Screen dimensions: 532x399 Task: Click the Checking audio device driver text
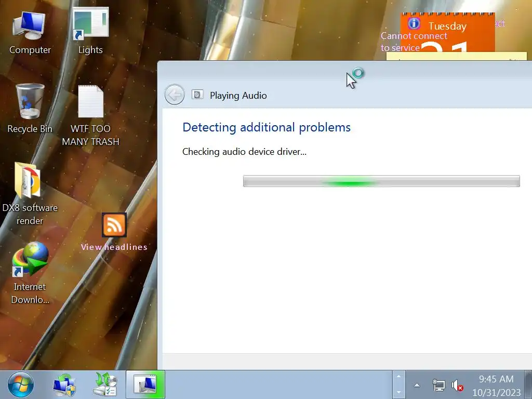(x=244, y=152)
